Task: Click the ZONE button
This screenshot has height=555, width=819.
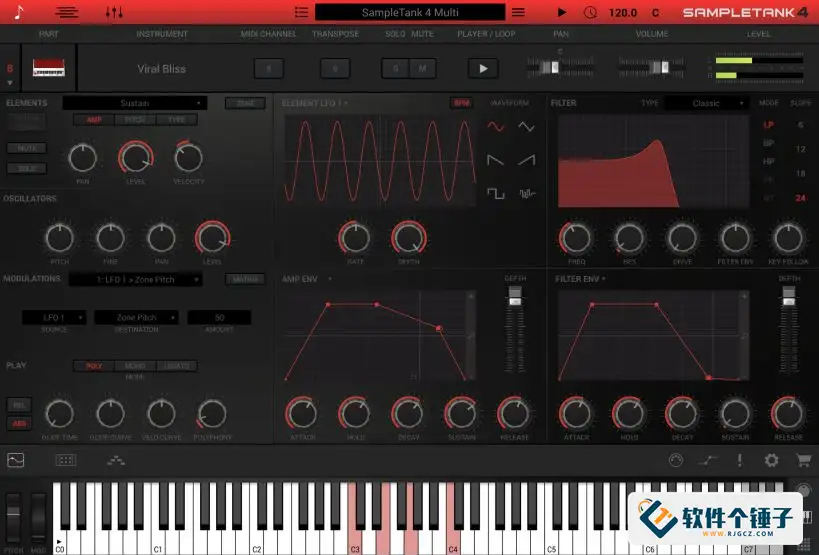Action: (x=245, y=103)
